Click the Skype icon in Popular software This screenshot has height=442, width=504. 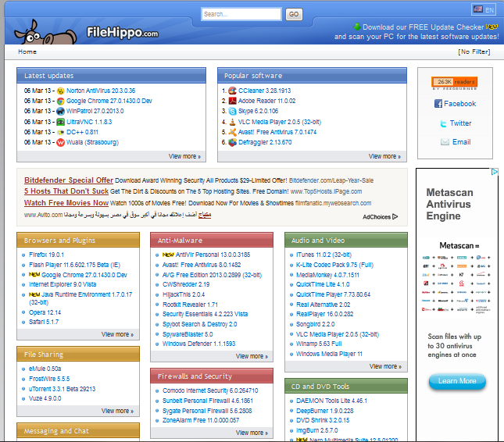[232, 112]
